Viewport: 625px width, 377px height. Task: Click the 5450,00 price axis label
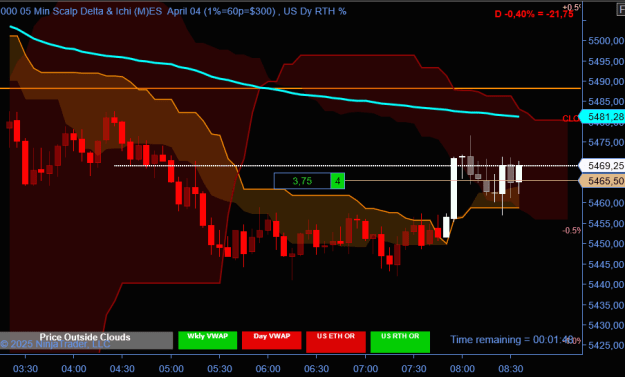tap(606, 243)
